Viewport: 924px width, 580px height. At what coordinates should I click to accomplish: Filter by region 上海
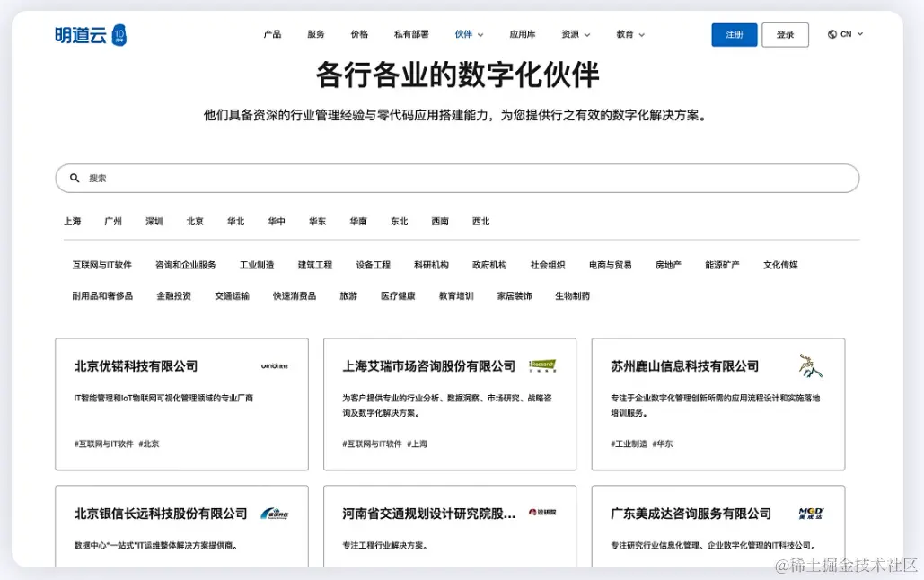[x=73, y=221]
